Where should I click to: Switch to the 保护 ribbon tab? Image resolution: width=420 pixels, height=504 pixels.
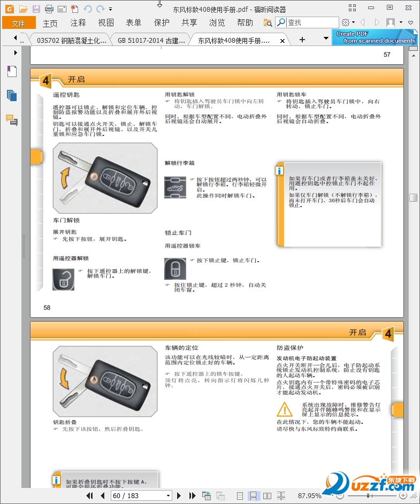pyautogui.click(x=162, y=23)
